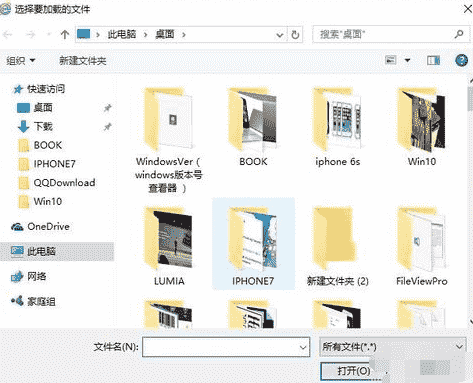Click the change view icon in toolbar
This screenshot has height=383, width=473.
[391, 60]
